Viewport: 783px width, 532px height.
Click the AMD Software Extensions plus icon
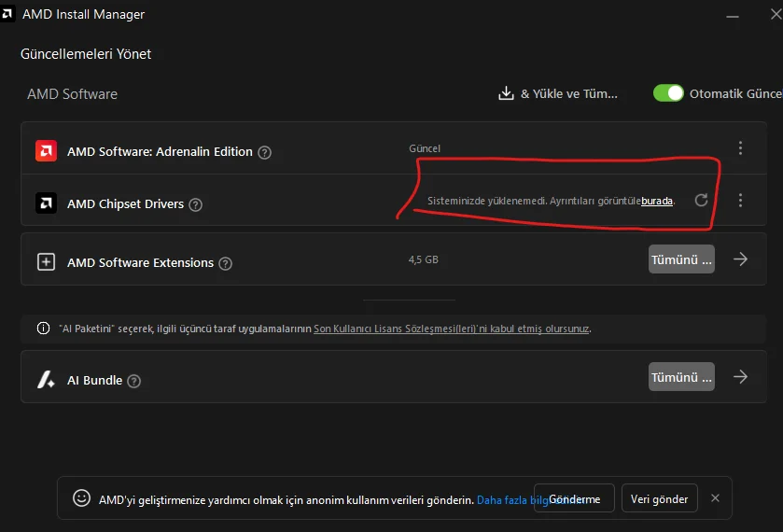tap(46, 261)
